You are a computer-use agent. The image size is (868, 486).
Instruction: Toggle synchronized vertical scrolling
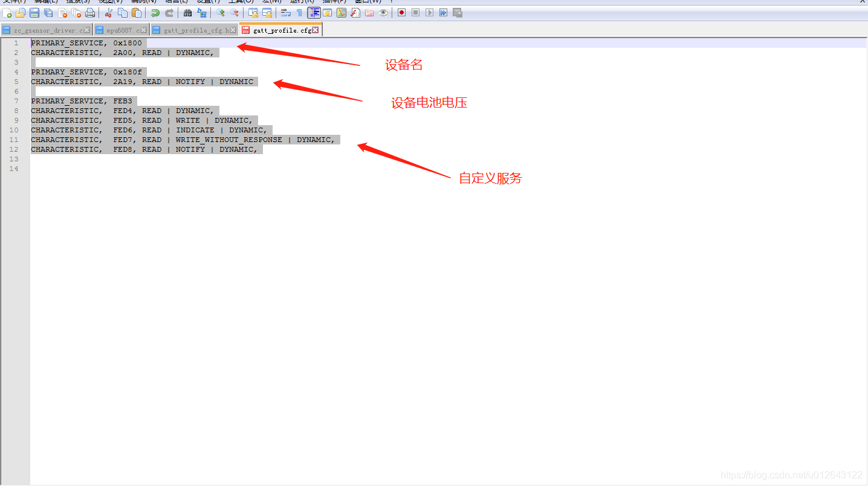[x=253, y=13]
